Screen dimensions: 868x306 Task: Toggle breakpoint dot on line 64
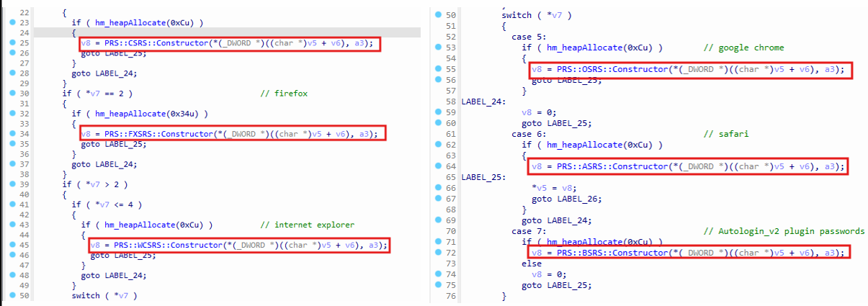click(x=439, y=166)
